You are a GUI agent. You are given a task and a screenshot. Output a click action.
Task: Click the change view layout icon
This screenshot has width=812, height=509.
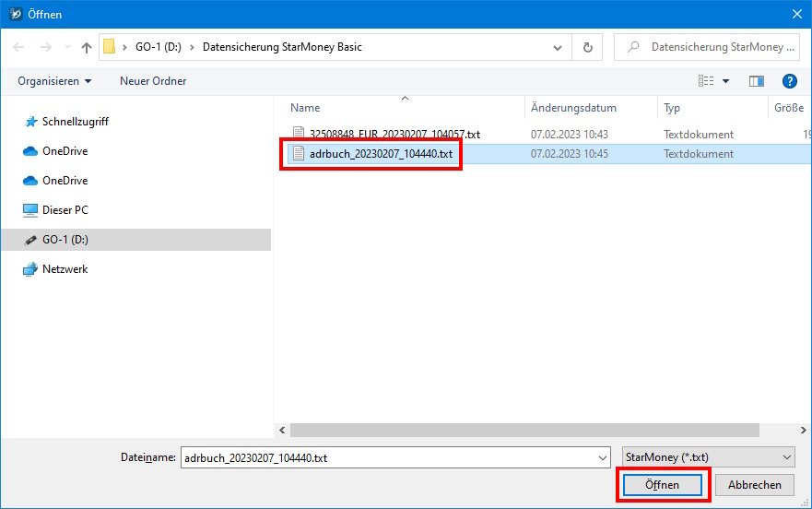tap(706, 81)
